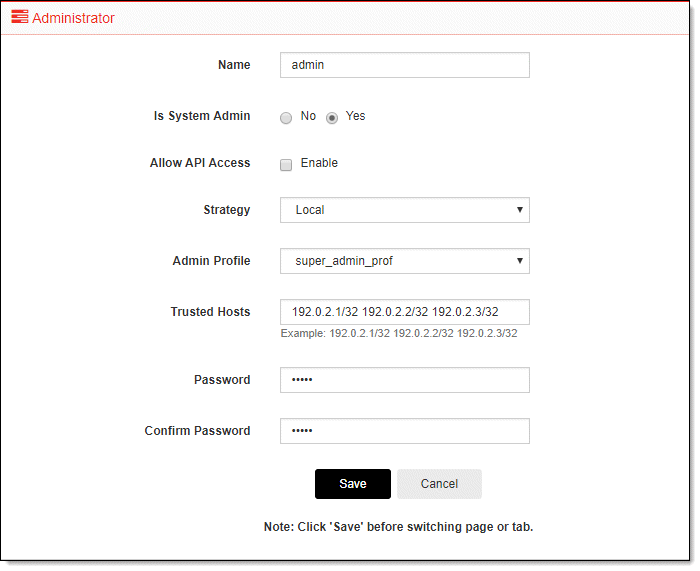700x571 pixels.
Task: Click the Enable text next to the checkbox
Action: (319, 163)
